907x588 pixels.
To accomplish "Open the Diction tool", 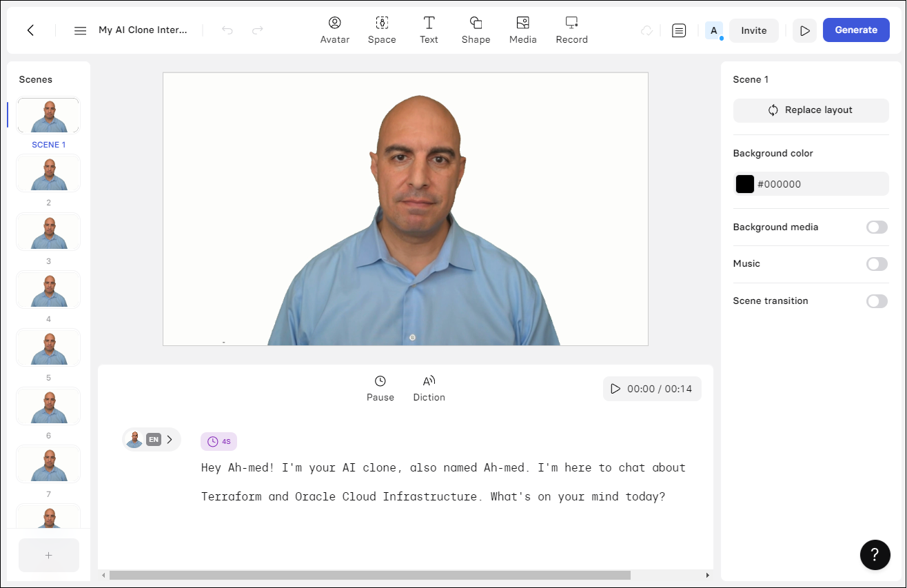I will pyautogui.click(x=429, y=389).
